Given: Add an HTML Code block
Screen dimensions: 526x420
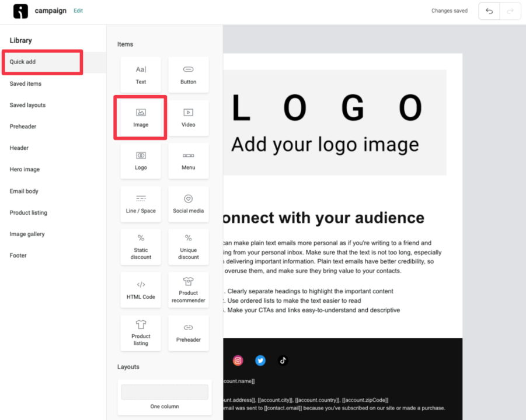Looking at the screenshot, I should pyautogui.click(x=140, y=290).
